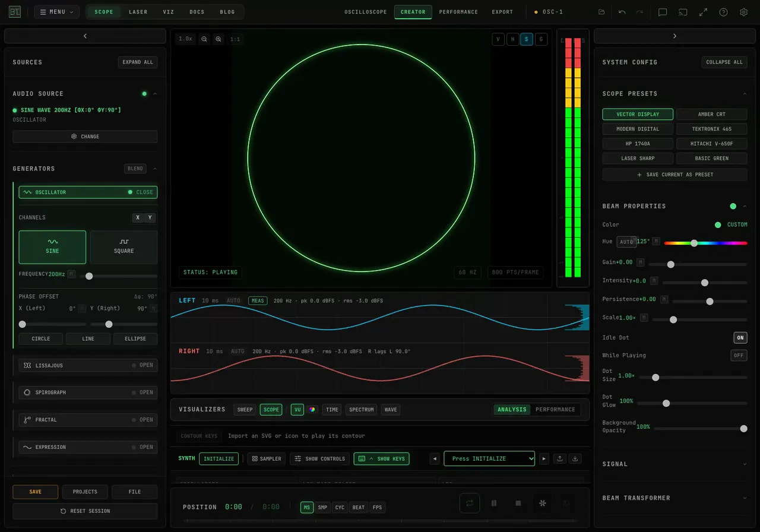This screenshot has height=532, width=760.
Task: Click the undo arrow icon
Action: pyautogui.click(x=622, y=12)
